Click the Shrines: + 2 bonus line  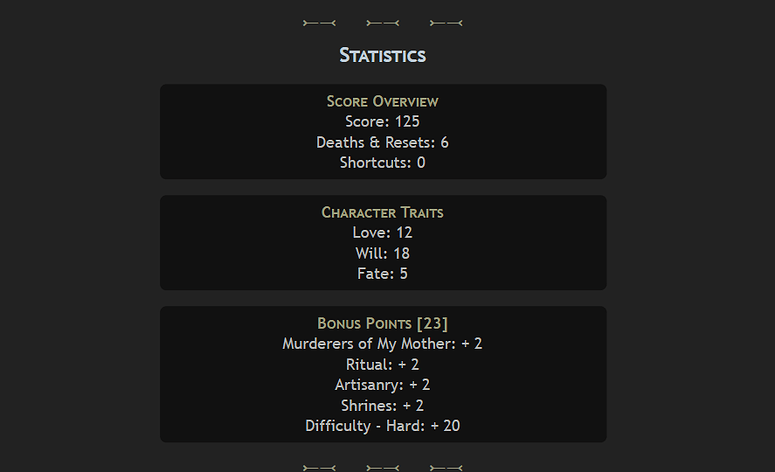[x=383, y=406]
